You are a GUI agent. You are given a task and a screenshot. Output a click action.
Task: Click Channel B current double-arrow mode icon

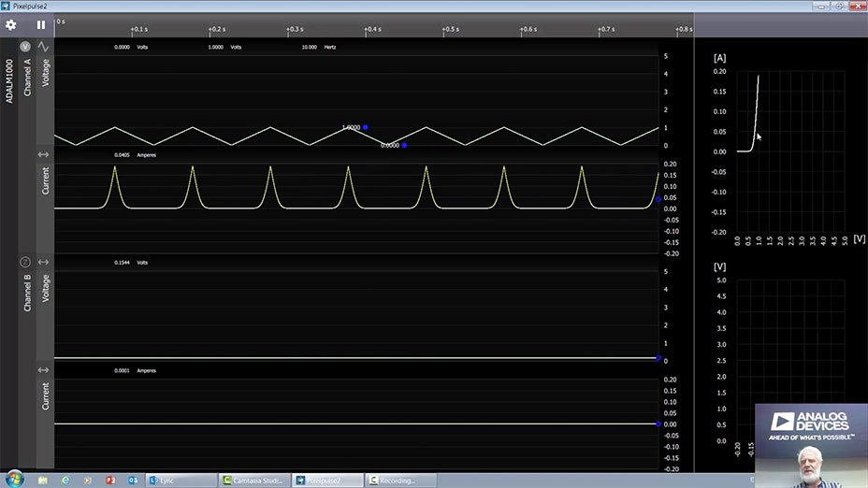pos(43,369)
